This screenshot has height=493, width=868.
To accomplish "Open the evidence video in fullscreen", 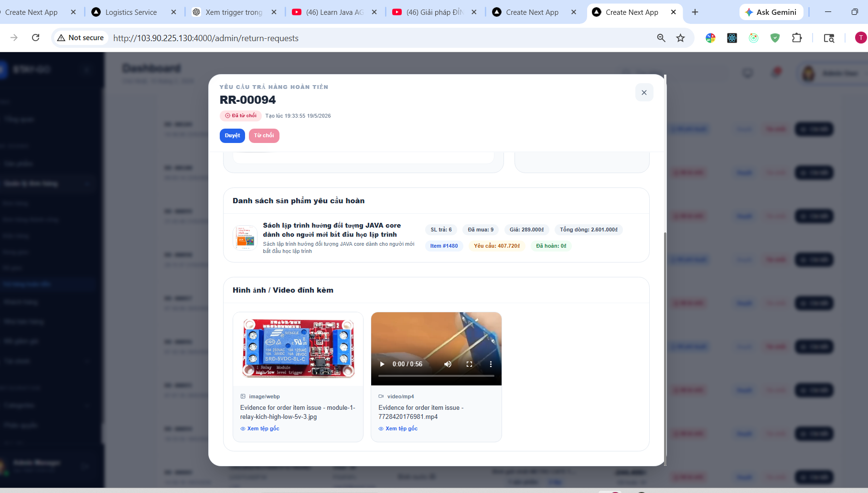I will (x=469, y=364).
